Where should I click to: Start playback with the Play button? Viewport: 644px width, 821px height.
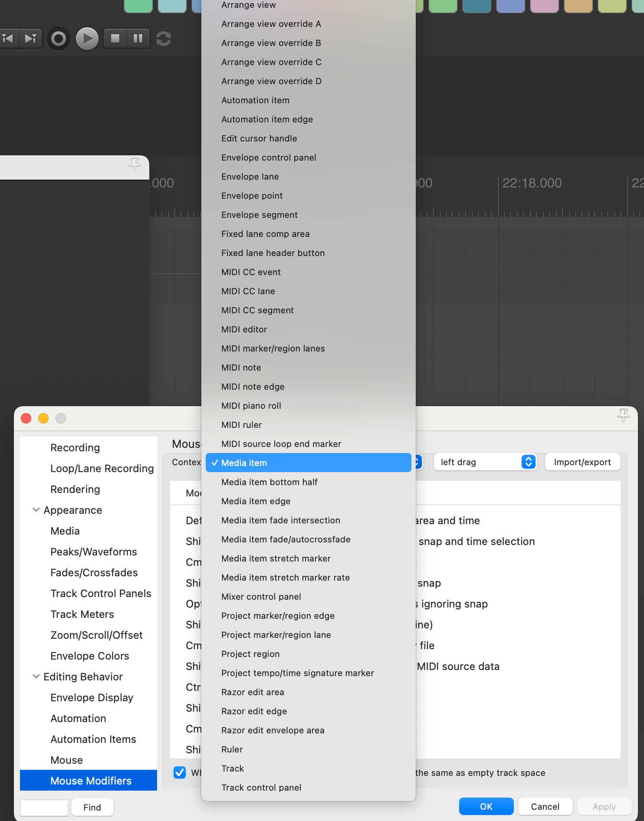click(87, 39)
